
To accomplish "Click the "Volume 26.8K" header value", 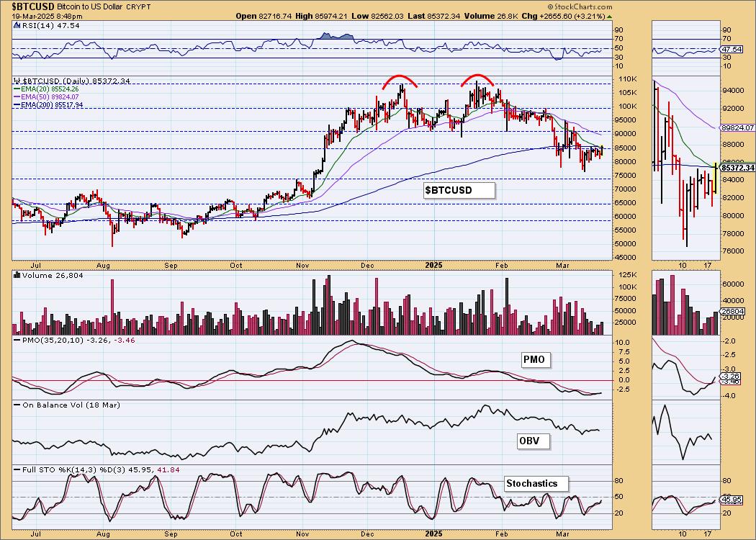I will (x=491, y=16).
